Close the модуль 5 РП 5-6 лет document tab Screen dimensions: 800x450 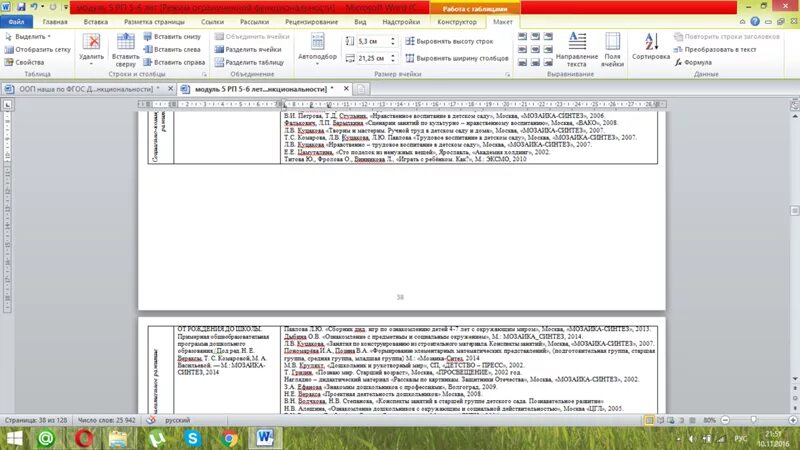[346, 89]
